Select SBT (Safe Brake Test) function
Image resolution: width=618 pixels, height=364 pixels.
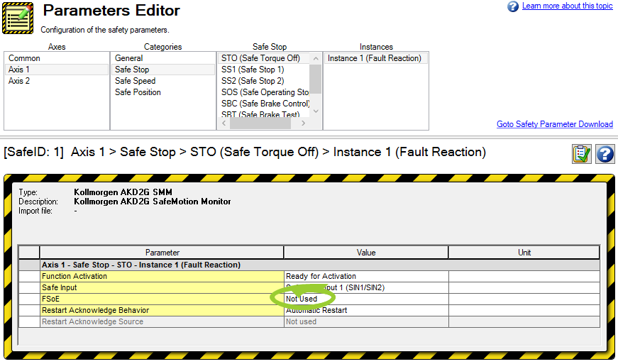(x=264, y=114)
